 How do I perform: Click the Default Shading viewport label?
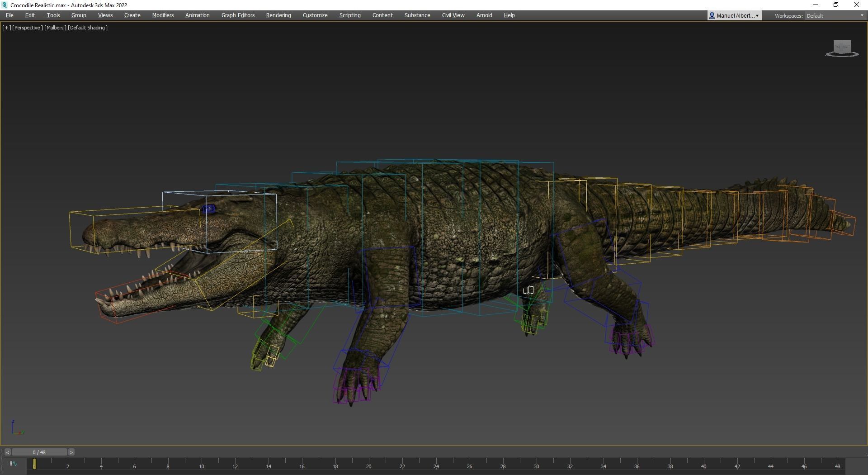point(88,28)
